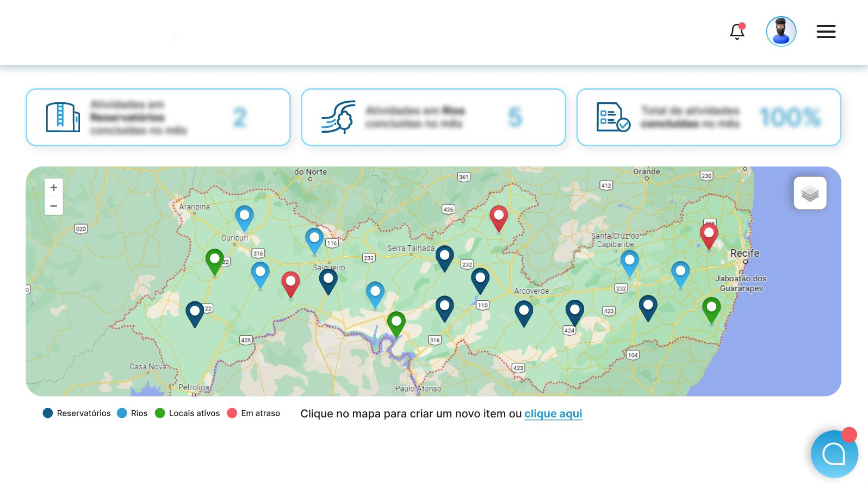Screen dimensions: 868x488
Task: Open the chat support bubble
Action: [834, 454]
